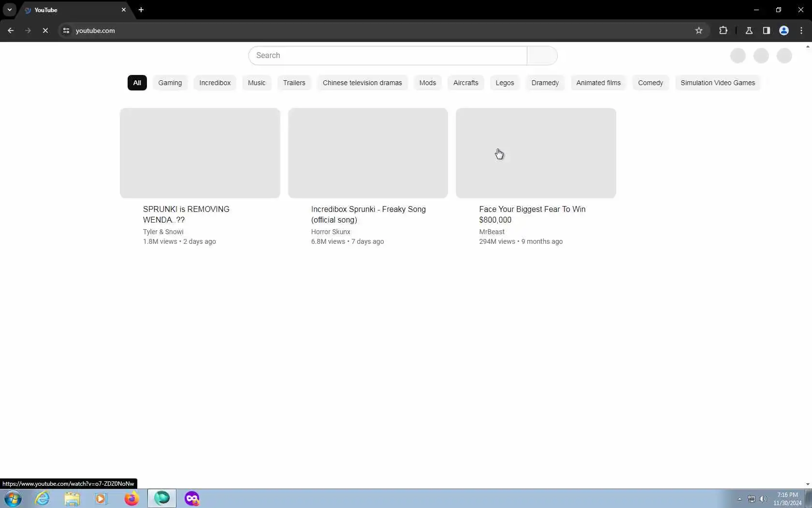
Task: Close the YouTube tab
Action: click(x=124, y=10)
